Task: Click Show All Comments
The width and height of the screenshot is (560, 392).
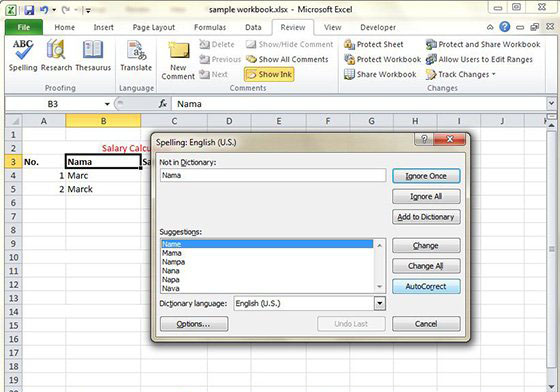Action: [x=287, y=59]
